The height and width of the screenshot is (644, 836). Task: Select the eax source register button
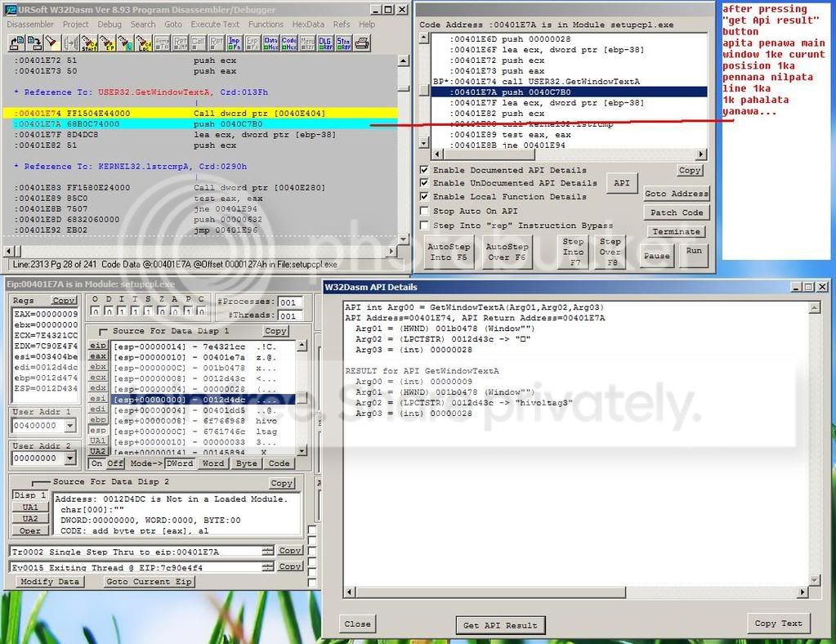click(x=97, y=356)
